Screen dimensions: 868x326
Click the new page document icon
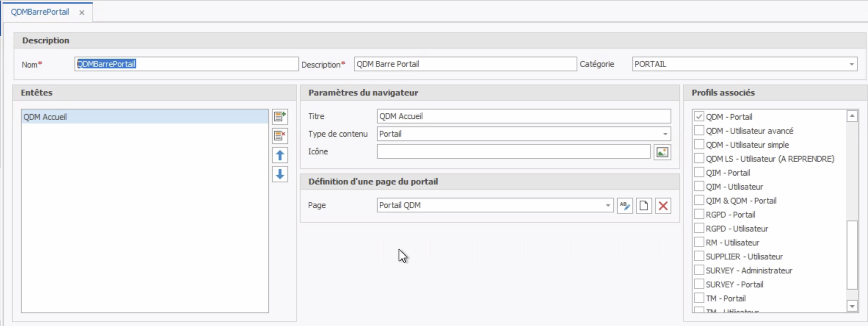[644, 205]
